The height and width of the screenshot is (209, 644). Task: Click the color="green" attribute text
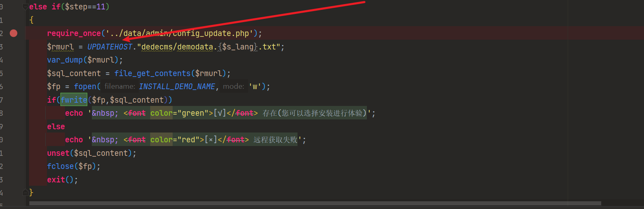179,113
